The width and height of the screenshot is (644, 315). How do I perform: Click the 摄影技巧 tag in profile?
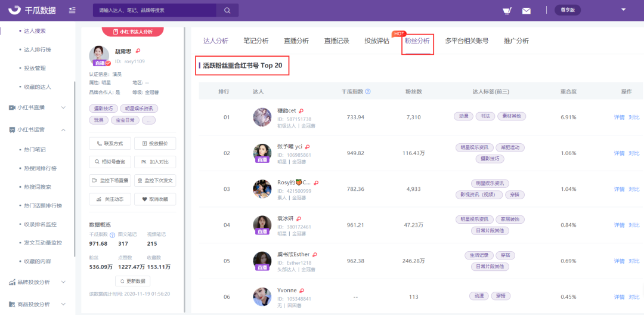click(x=104, y=109)
